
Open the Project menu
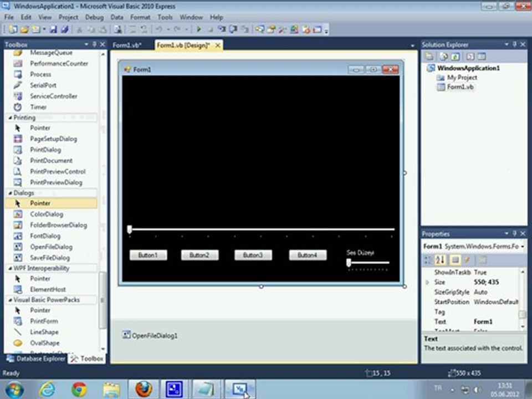(x=68, y=17)
